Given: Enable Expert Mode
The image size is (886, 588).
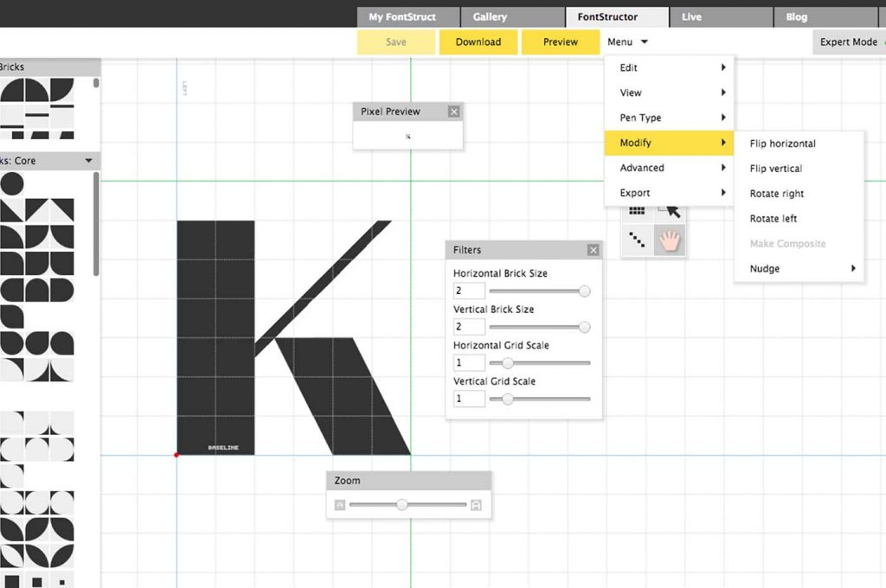Looking at the screenshot, I should tap(849, 42).
